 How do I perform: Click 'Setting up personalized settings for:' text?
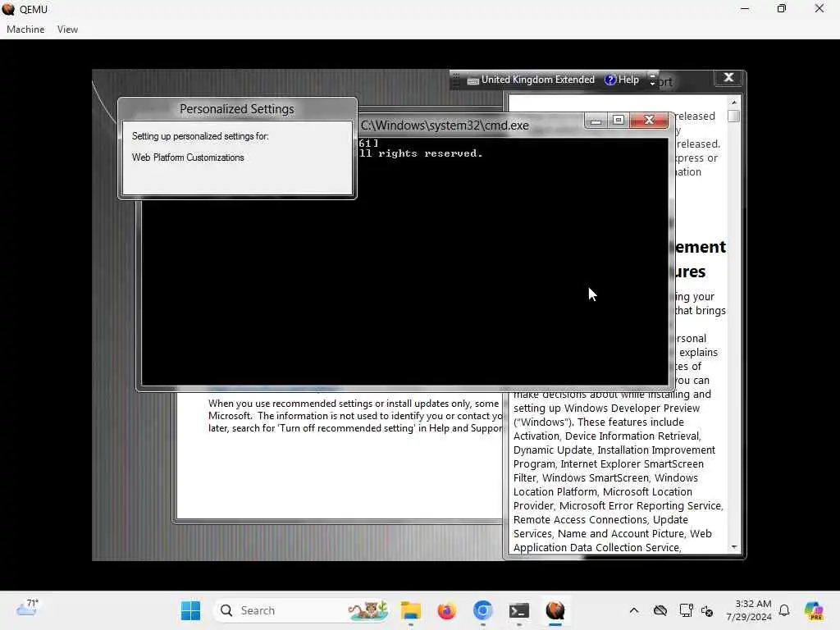[x=200, y=136]
